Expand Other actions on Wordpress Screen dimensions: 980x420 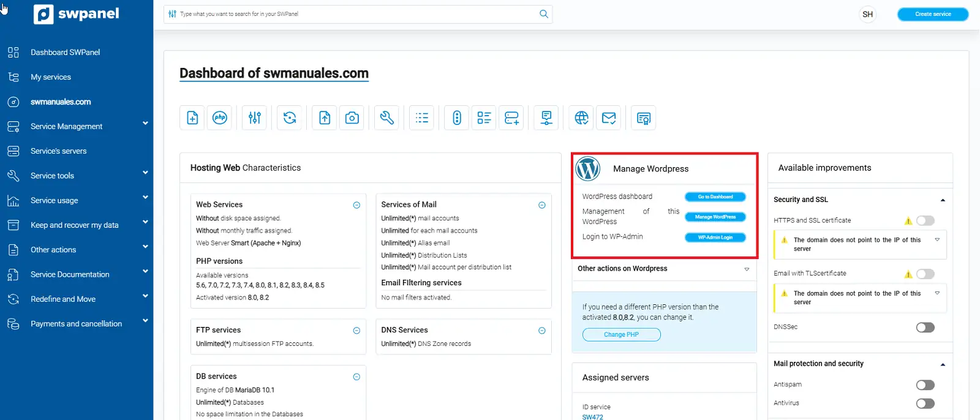(x=747, y=269)
